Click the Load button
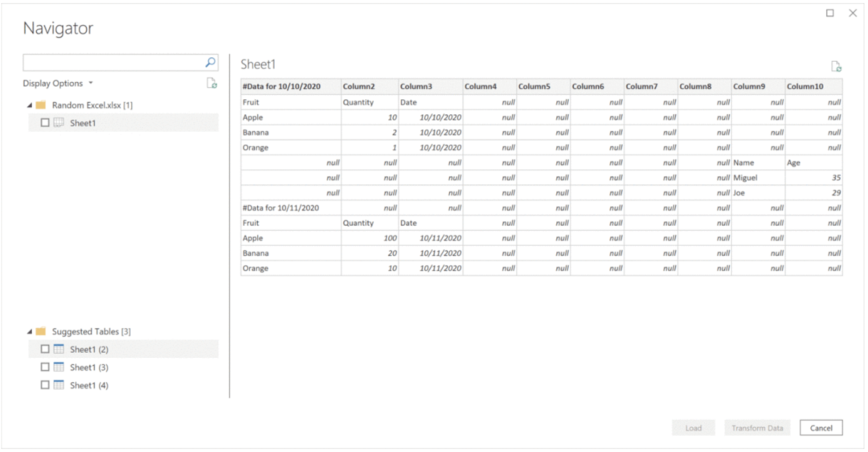Image resolution: width=868 pixels, height=452 pixels. point(693,428)
